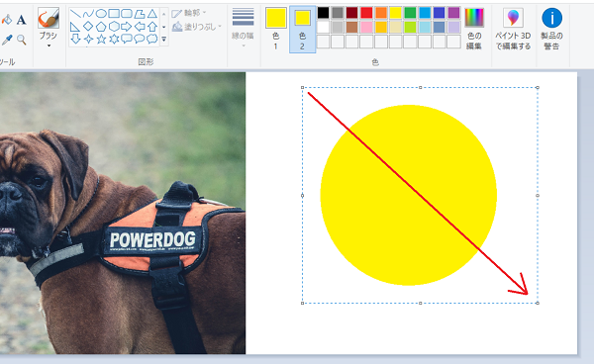
Task: Pick the yellow palette swatch
Action: (395, 13)
